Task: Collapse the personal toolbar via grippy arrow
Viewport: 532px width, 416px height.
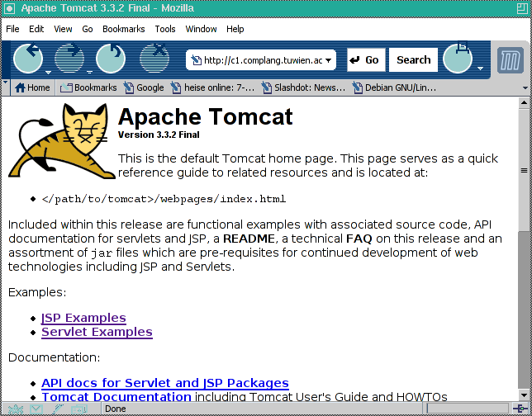Action: [5, 87]
